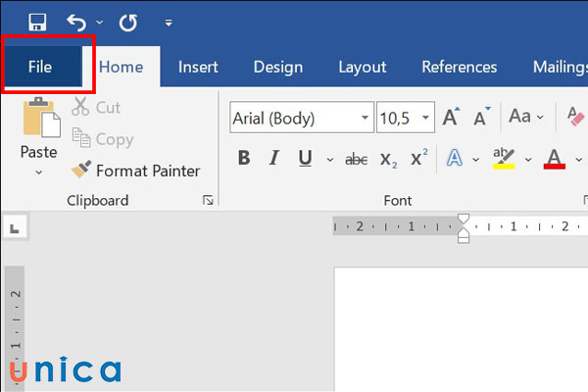Viewport: 588px width, 392px height.
Task: Apply the red Font Color swatch
Action: 555,159
